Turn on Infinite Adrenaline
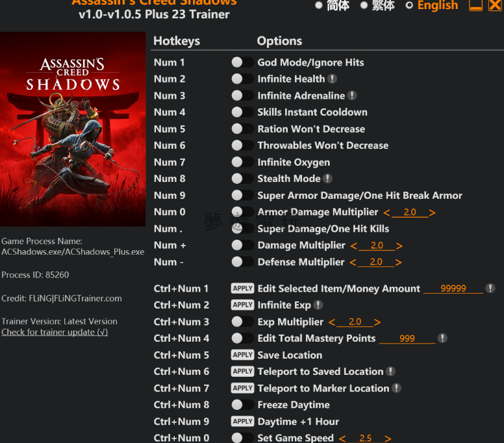This screenshot has height=443, width=504. 242,95
